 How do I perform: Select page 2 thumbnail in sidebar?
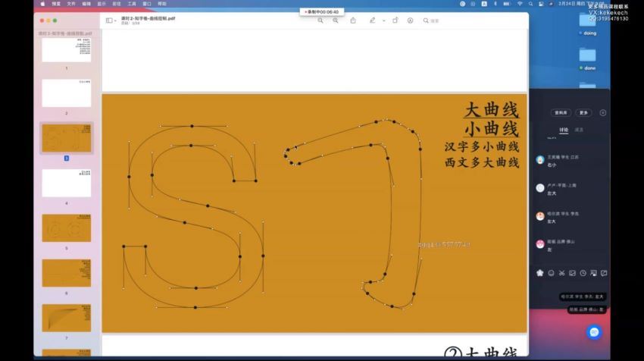point(66,93)
